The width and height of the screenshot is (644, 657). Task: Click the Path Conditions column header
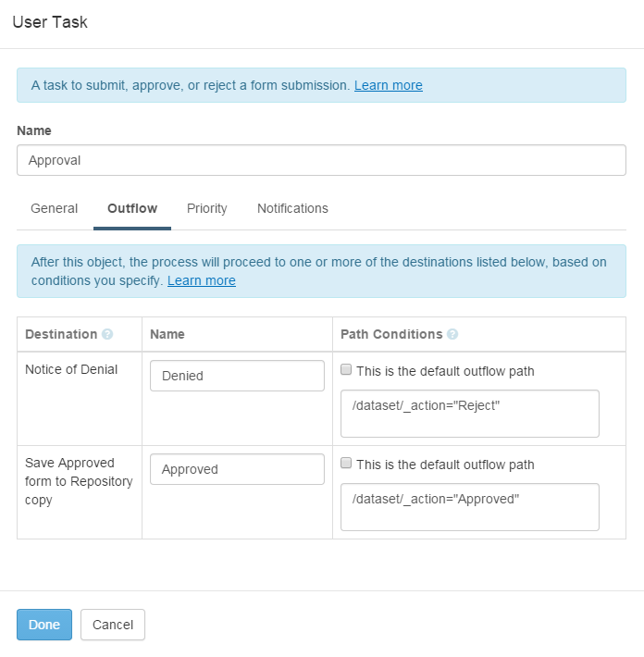(x=391, y=334)
